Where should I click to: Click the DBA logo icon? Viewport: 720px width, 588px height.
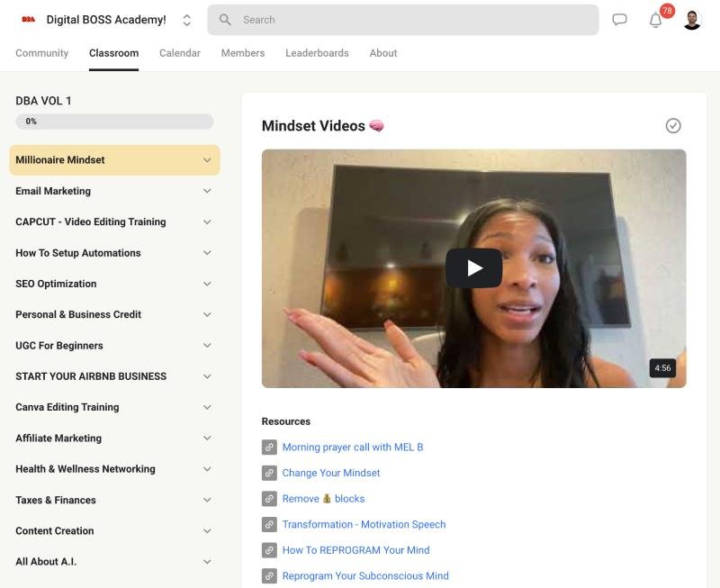(29, 20)
